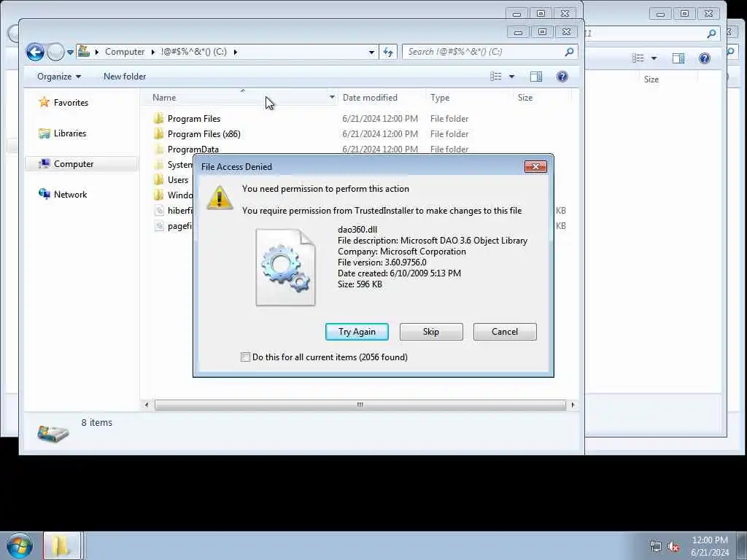Close the File Access Denied dialog
The height and width of the screenshot is (560, 747).
pos(535,167)
